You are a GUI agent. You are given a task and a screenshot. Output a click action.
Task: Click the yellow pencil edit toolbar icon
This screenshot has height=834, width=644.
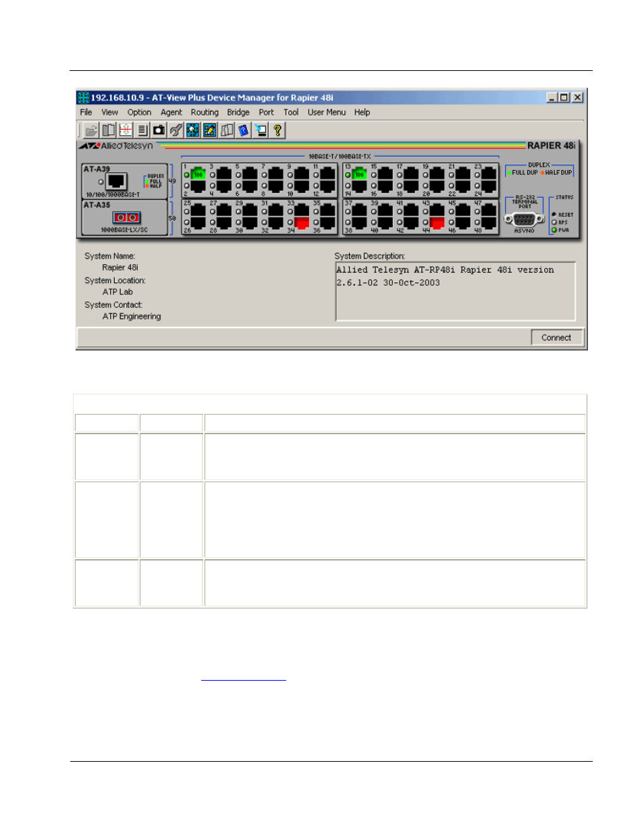pos(209,130)
